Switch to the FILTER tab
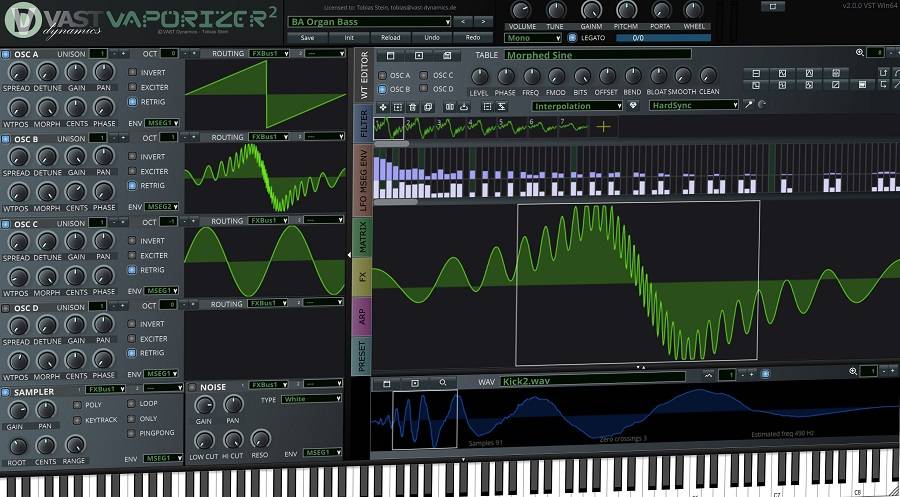The image size is (900, 497). [x=364, y=125]
